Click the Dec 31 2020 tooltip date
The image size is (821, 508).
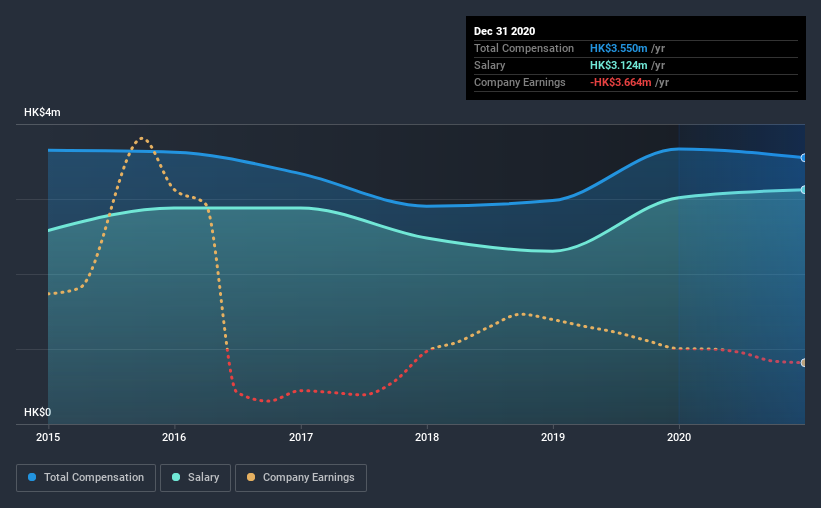(x=504, y=31)
